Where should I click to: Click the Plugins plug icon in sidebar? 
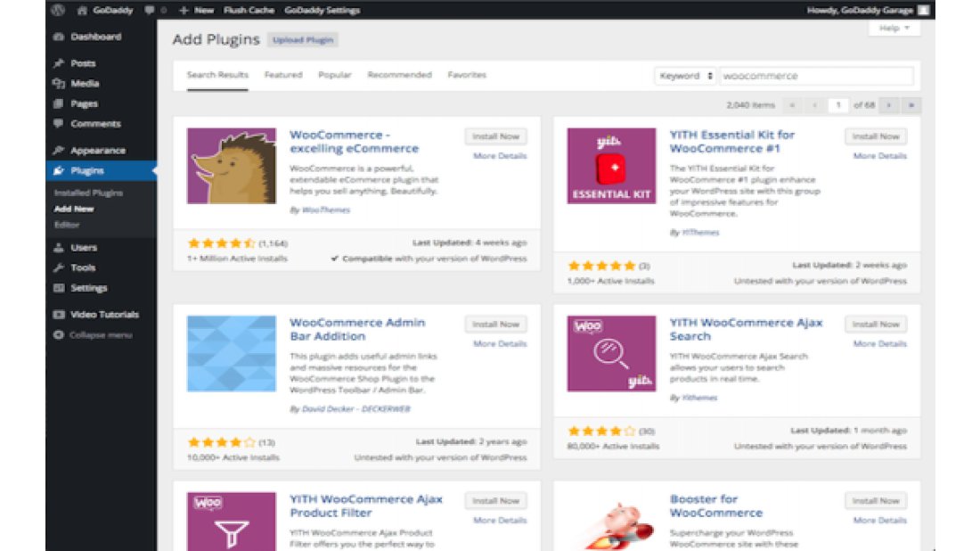click(58, 169)
